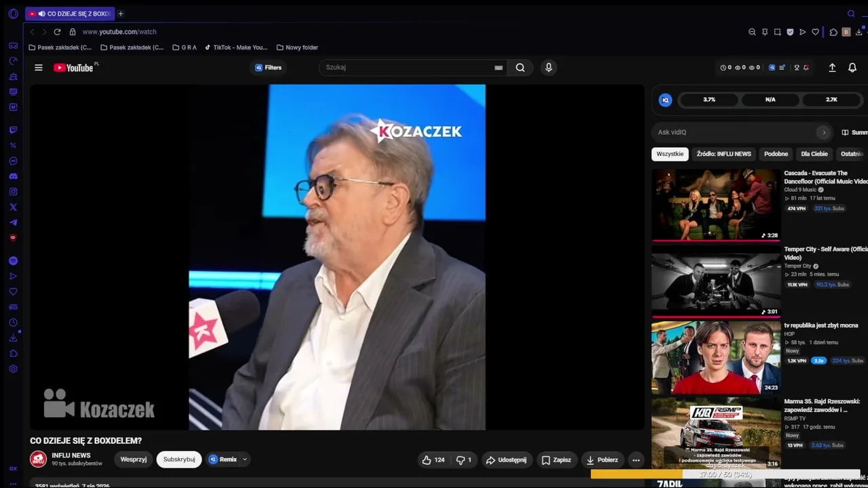
Task: Select the Dla Ciebie chip
Action: pyautogui.click(x=814, y=154)
